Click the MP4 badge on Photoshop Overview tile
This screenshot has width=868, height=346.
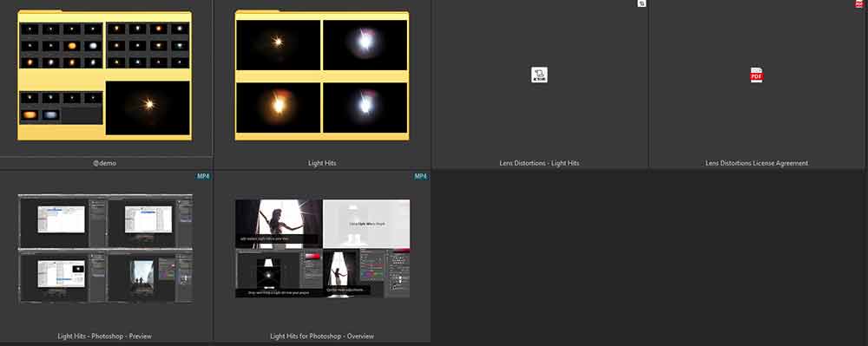(x=421, y=176)
